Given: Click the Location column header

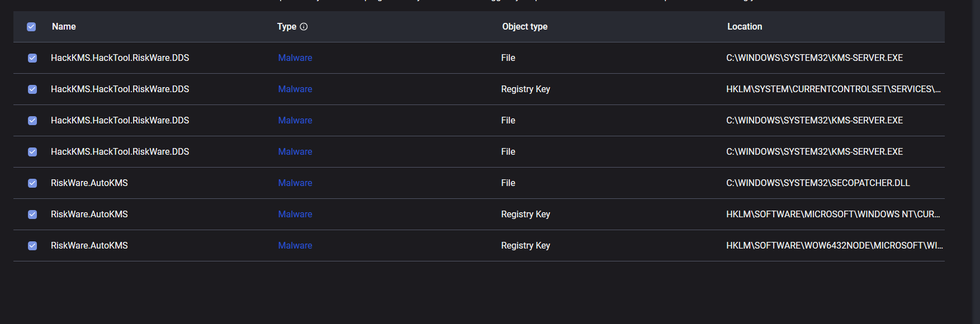Looking at the screenshot, I should coord(744,27).
